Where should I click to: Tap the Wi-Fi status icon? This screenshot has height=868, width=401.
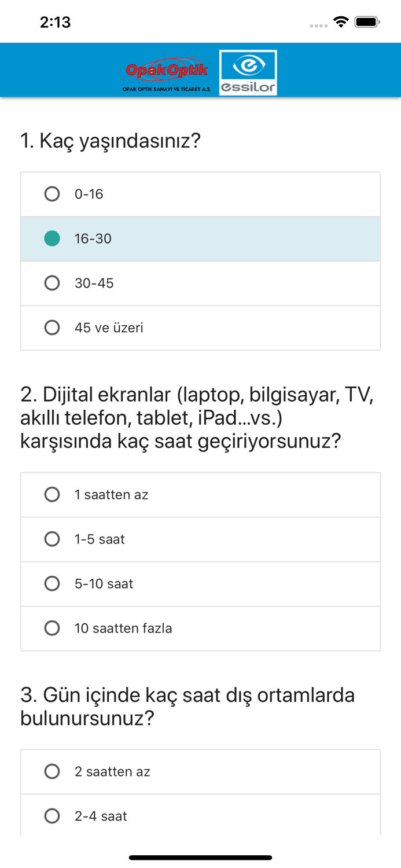(x=341, y=21)
